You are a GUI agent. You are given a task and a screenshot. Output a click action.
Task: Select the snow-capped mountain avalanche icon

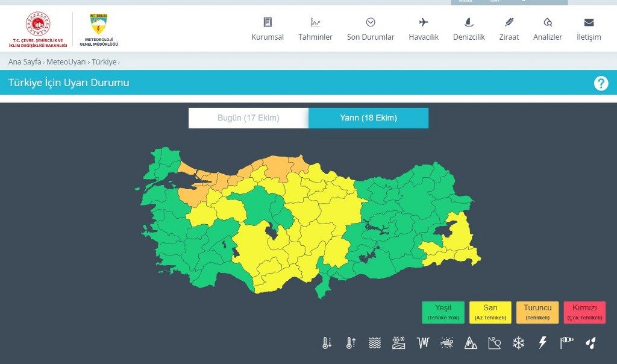[471, 343]
